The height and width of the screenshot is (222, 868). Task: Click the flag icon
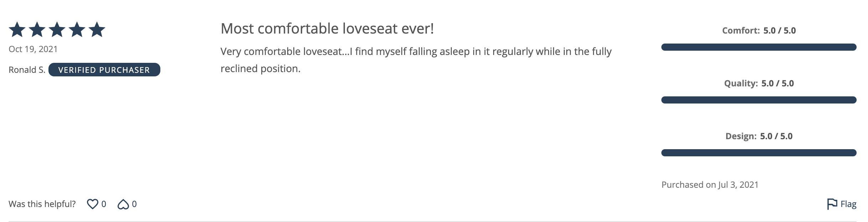832,204
